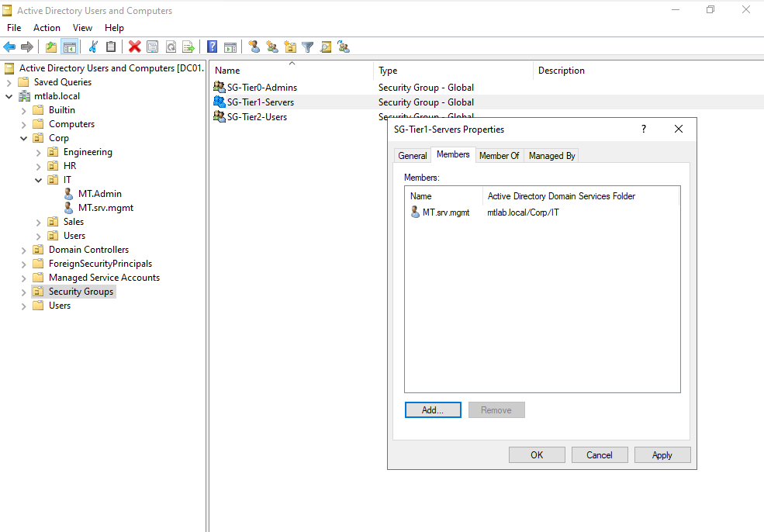Click the Refresh toolbar icon
764x532 pixels.
(171, 47)
